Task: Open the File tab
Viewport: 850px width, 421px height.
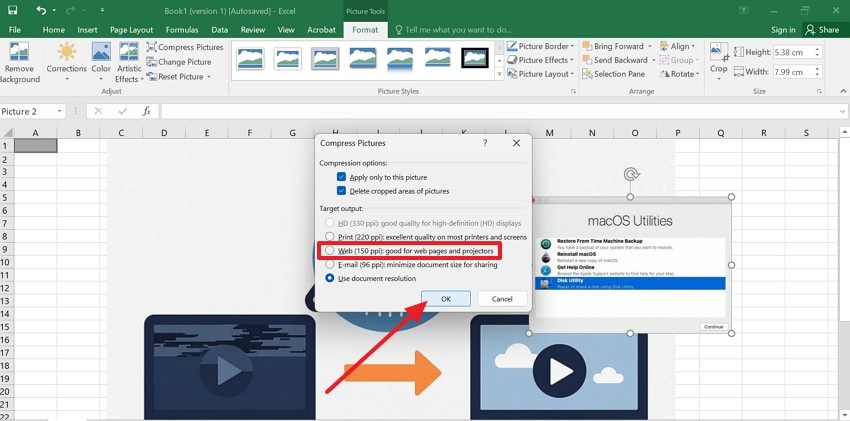Action: click(15, 30)
